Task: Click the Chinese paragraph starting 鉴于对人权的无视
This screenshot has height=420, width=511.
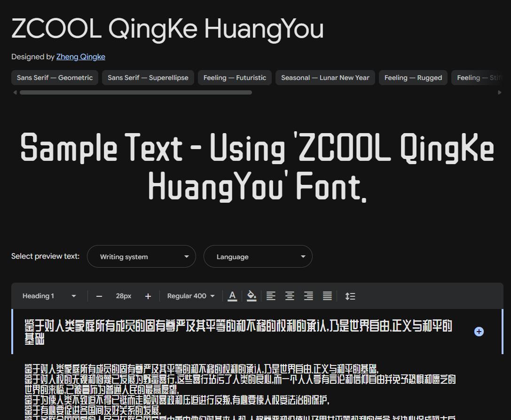Action: 240,384
